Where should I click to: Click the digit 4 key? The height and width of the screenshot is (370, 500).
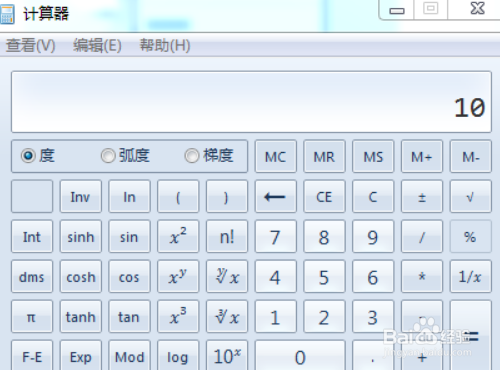[x=276, y=277]
